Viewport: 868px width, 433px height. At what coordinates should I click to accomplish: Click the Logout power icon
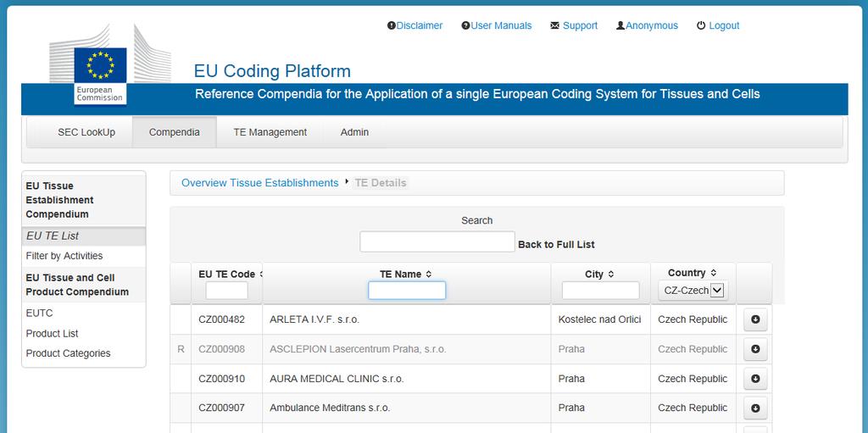coord(701,25)
